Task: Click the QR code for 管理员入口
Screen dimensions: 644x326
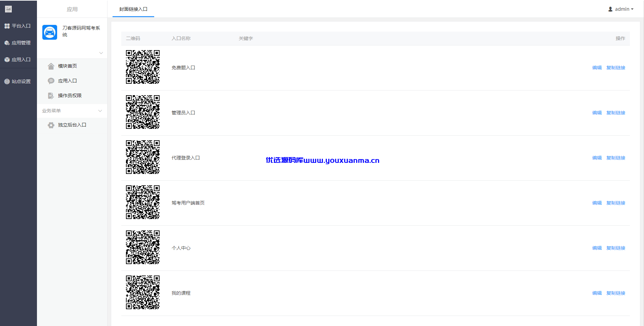Action: (143, 112)
